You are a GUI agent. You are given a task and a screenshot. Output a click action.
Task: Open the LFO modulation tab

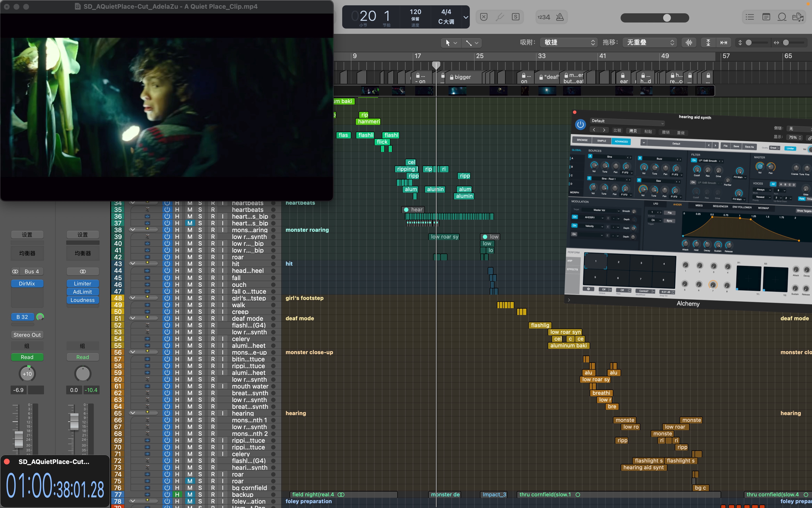point(655,204)
